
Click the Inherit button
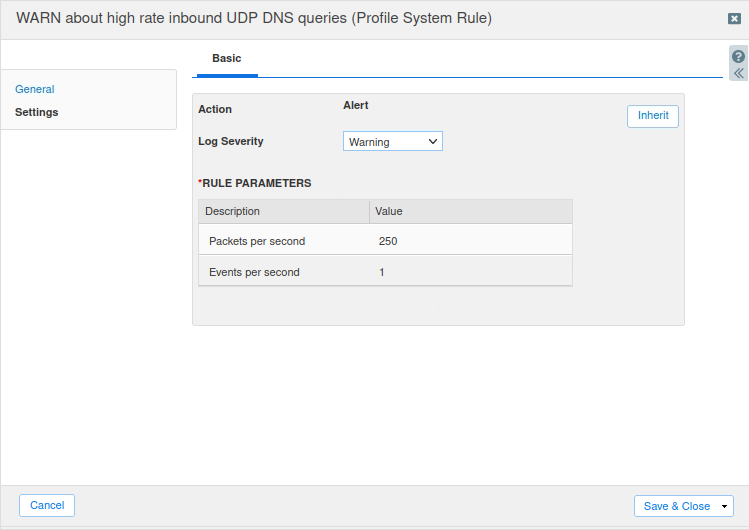click(653, 116)
